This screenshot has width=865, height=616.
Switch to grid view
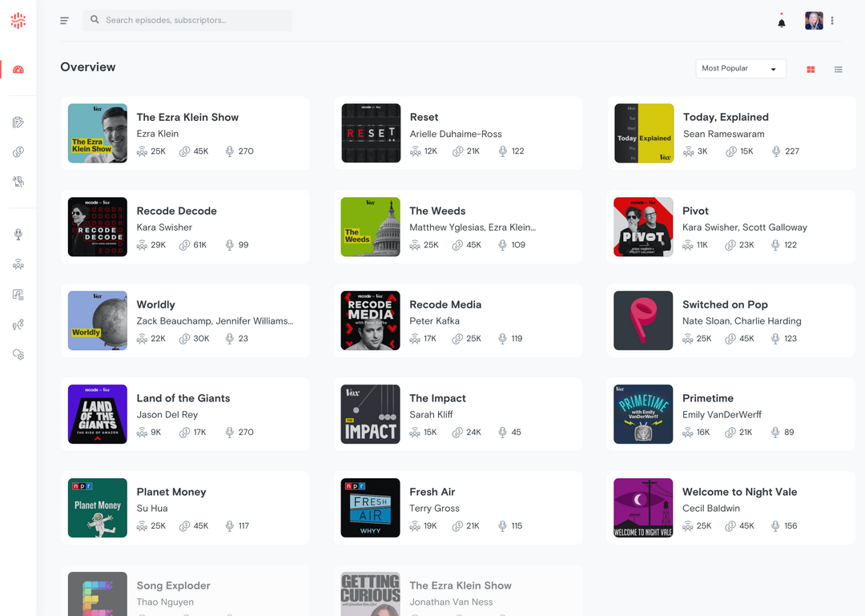point(811,70)
